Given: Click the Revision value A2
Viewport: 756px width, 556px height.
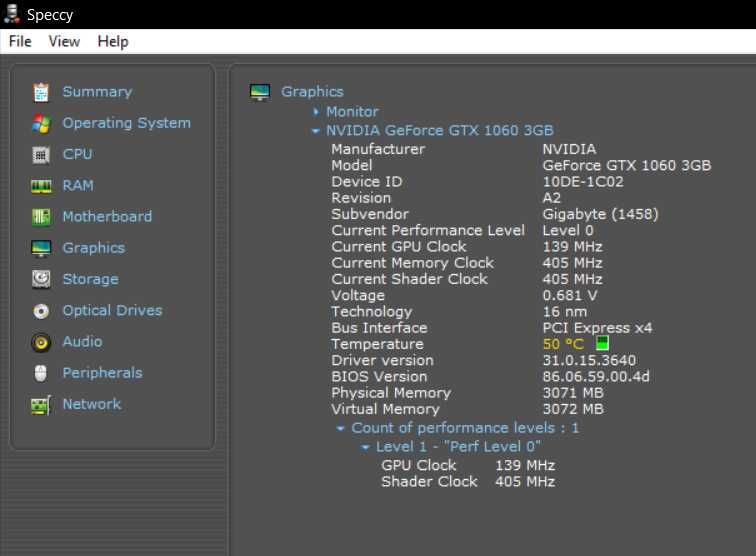Looking at the screenshot, I should [x=552, y=198].
